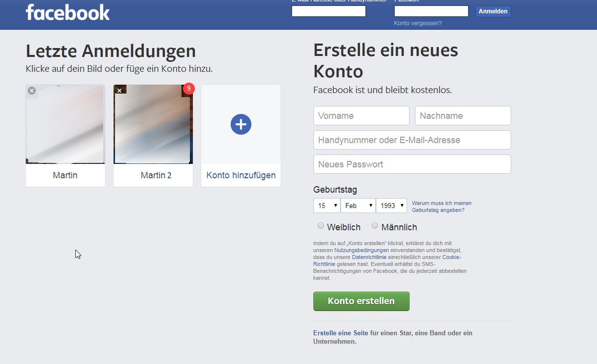Open the Cookie-Richtlinie link

(x=452, y=258)
